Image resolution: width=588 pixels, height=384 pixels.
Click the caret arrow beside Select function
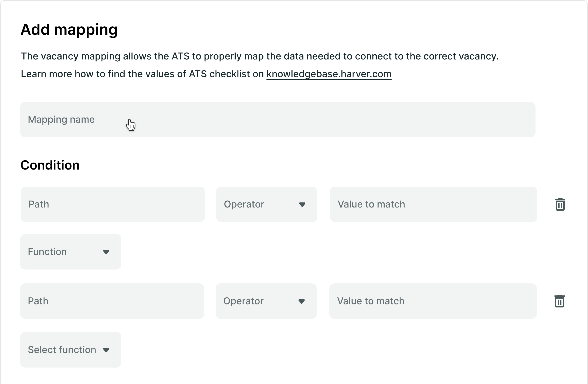click(x=106, y=350)
